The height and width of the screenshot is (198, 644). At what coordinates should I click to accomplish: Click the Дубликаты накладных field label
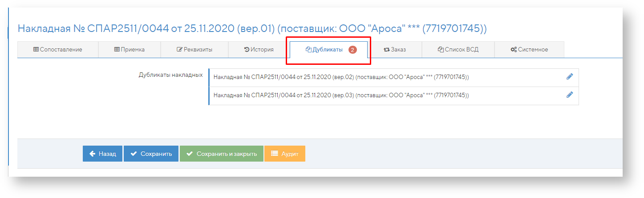tap(171, 75)
